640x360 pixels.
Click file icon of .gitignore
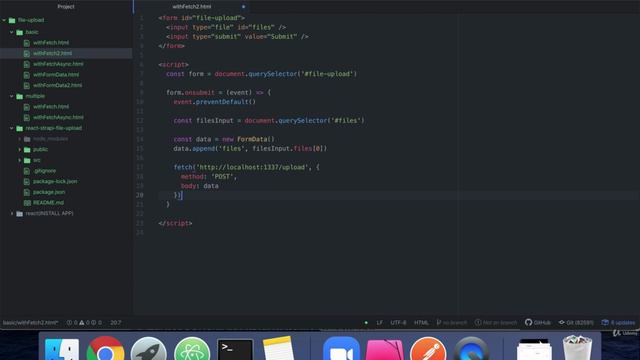pos(27,171)
